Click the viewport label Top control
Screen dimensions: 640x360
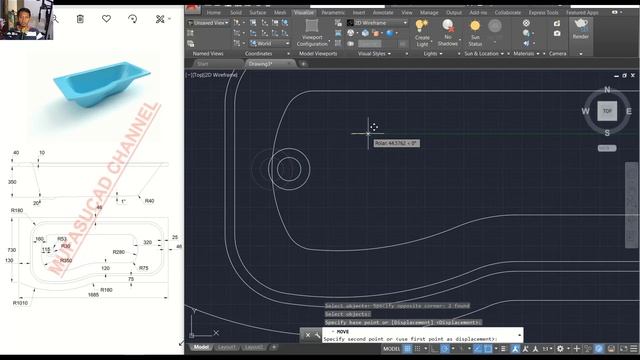(198, 75)
